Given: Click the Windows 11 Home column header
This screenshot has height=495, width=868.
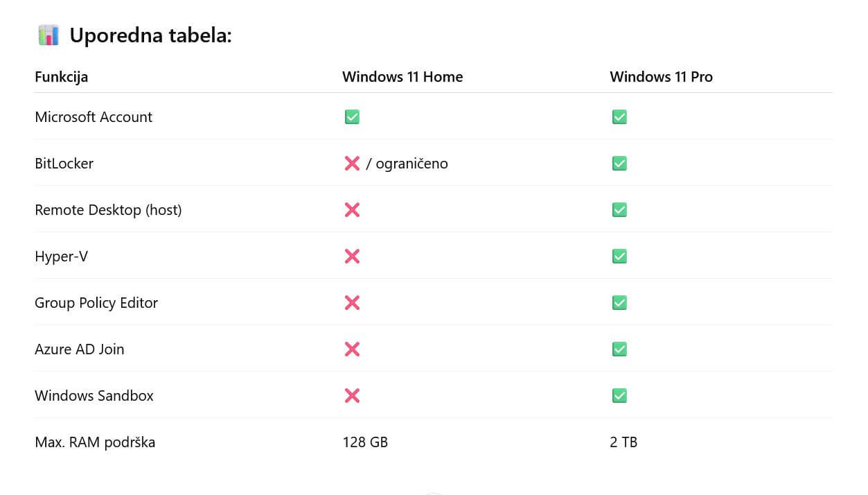Looking at the screenshot, I should [x=402, y=77].
